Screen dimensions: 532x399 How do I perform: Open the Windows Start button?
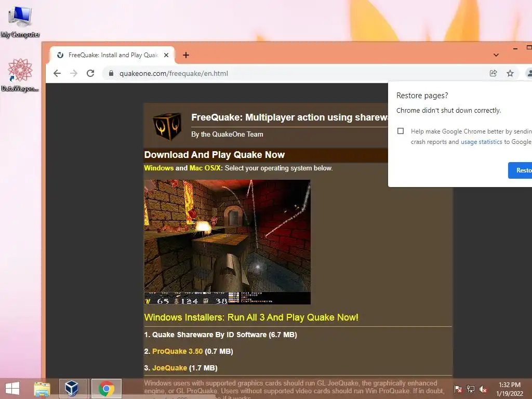coord(12,389)
